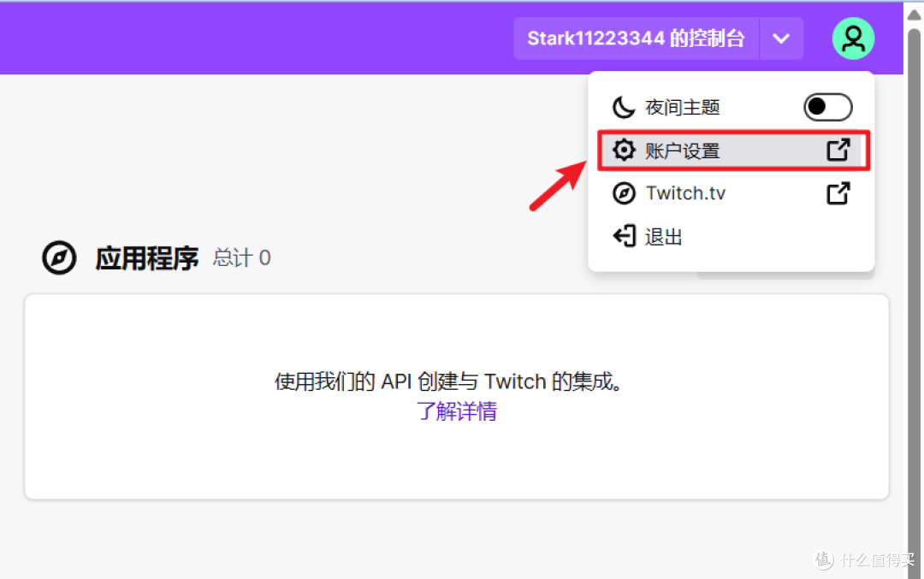Click external-link icon on Twitch.tv row
The width and height of the screenshot is (924, 579).
tap(838, 193)
